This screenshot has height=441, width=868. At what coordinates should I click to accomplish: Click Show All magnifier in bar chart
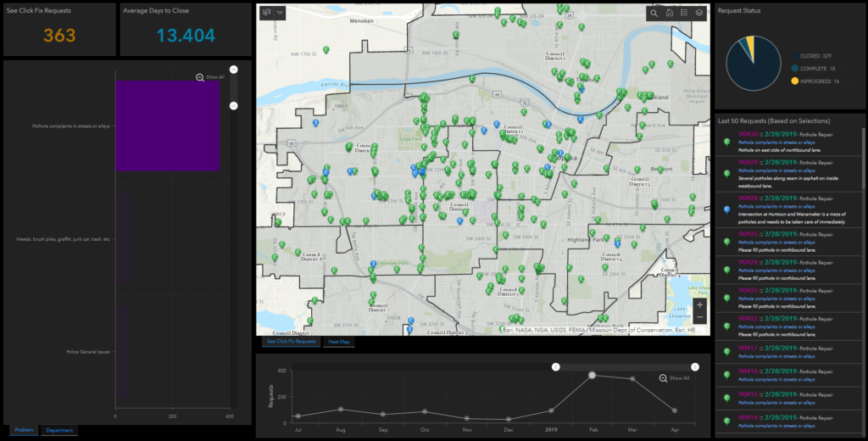point(200,77)
